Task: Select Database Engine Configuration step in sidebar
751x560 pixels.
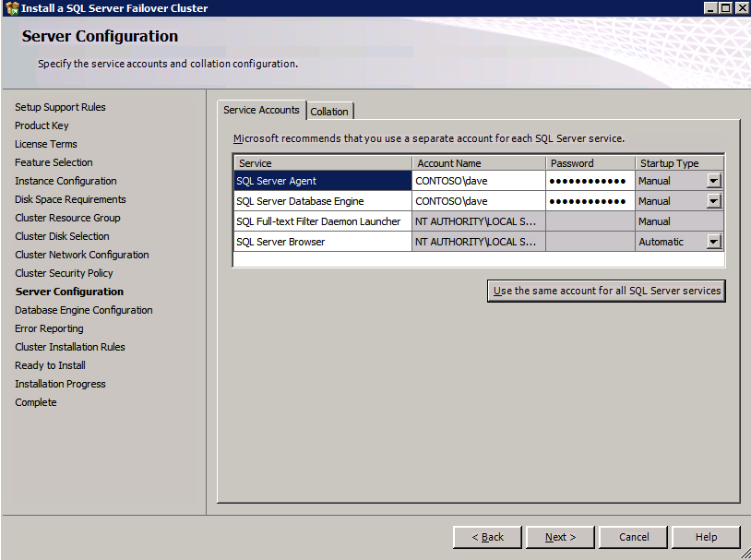Action: [x=84, y=310]
